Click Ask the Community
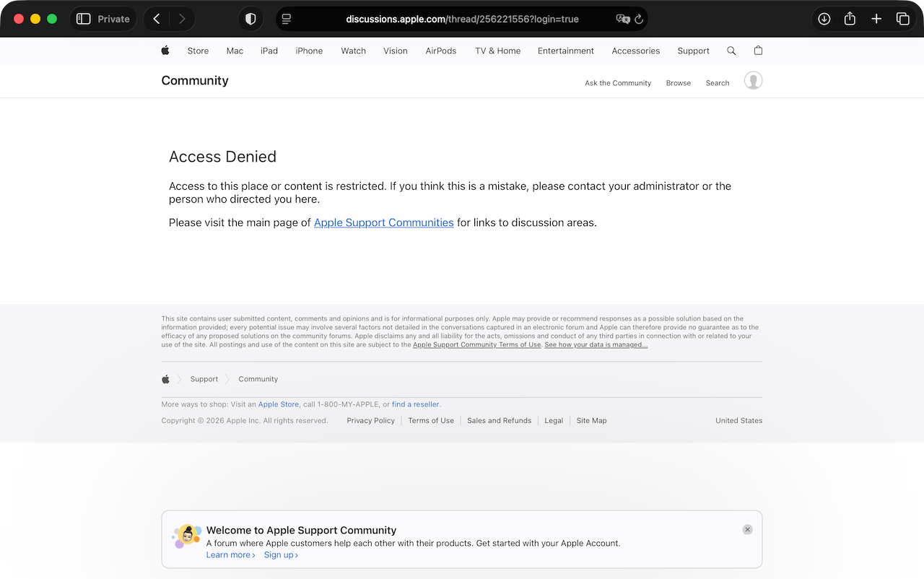This screenshot has width=924, height=579. click(618, 83)
